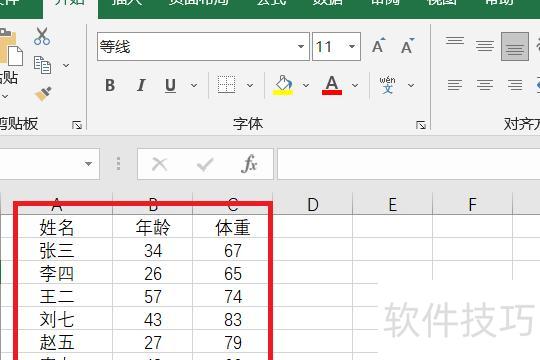
Task: Set middle vertical alignment
Action: (x=485, y=46)
